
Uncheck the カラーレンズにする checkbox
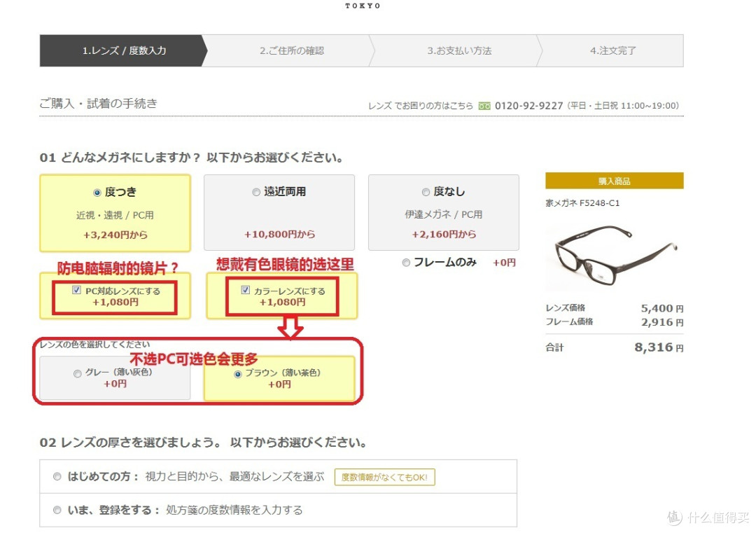(x=246, y=290)
